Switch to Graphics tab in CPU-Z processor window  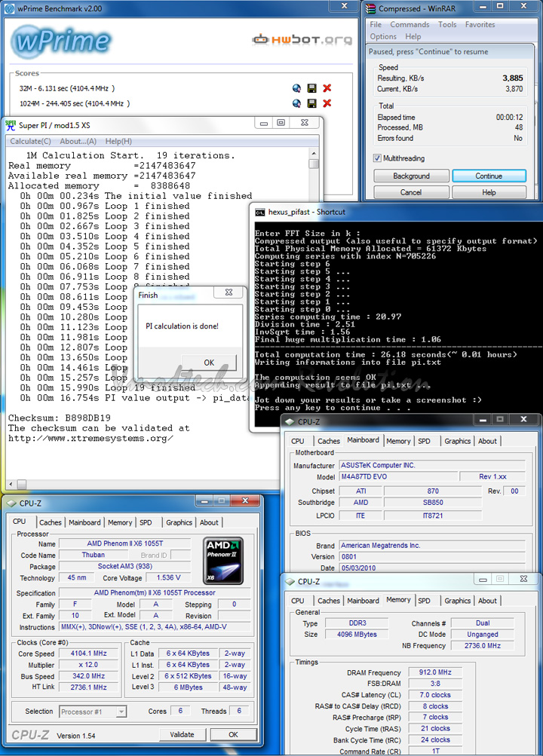(x=179, y=522)
